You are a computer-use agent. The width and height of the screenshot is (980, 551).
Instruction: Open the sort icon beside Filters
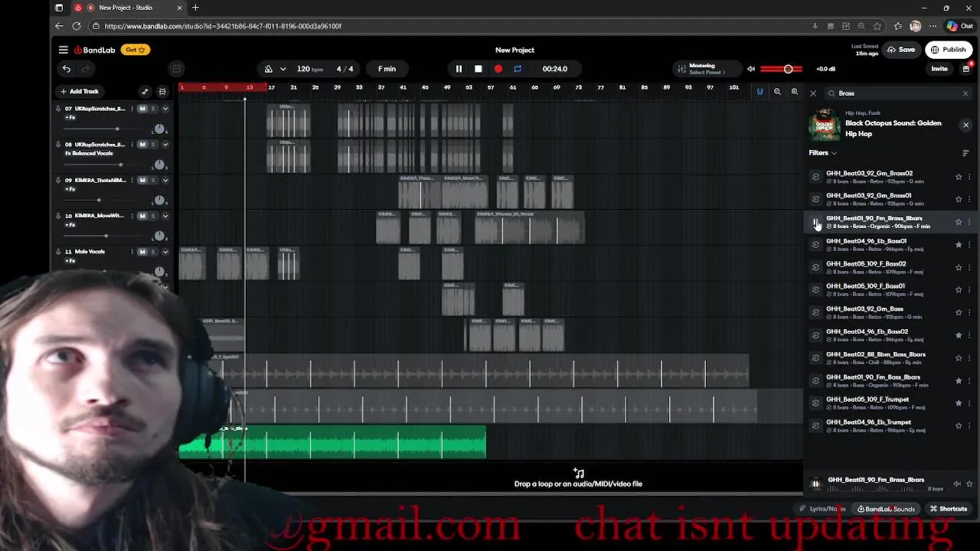pos(965,153)
